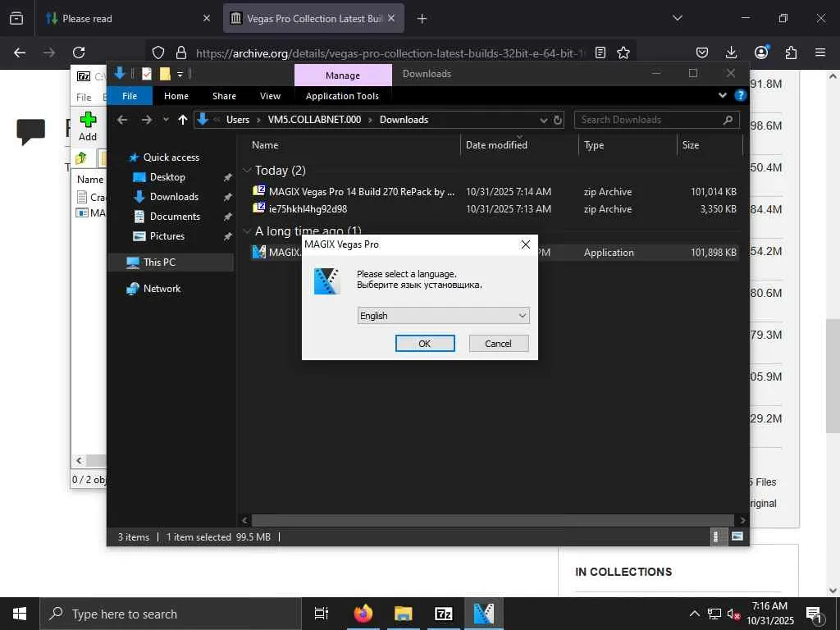Select This PC in navigation pane
This screenshot has height=630, width=840.
(x=159, y=262)
